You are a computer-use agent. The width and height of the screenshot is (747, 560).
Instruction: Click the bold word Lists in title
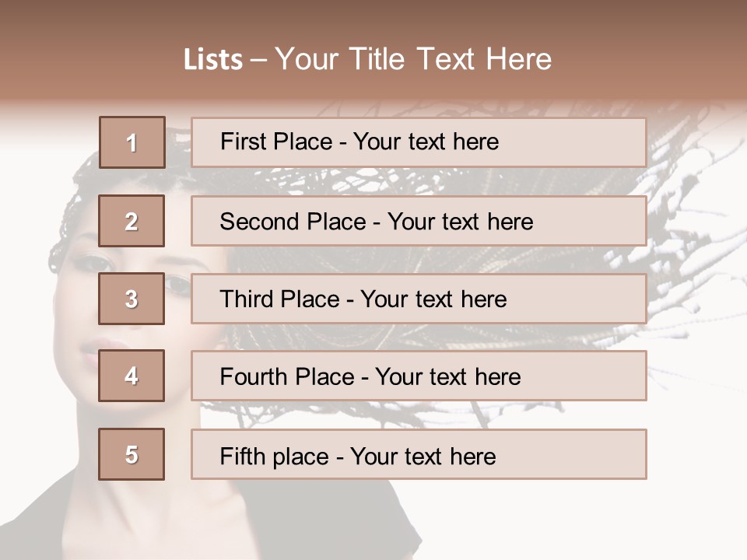[212, 60]
